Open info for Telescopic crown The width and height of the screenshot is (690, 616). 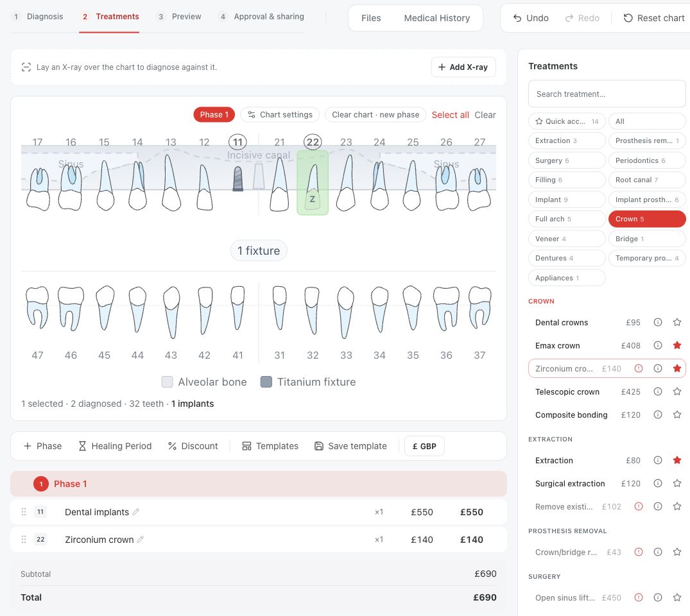click(657, 391)
